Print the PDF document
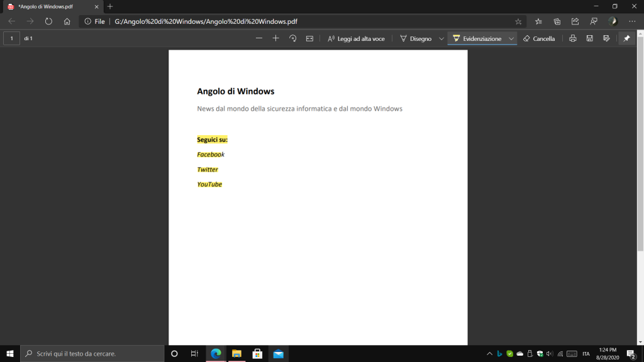 [572, 38]
